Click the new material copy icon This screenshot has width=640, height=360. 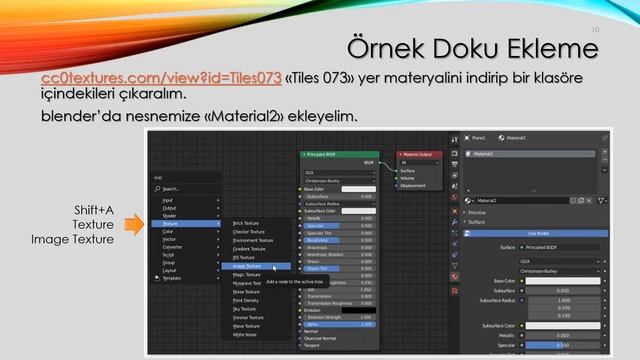click(581, 200)
